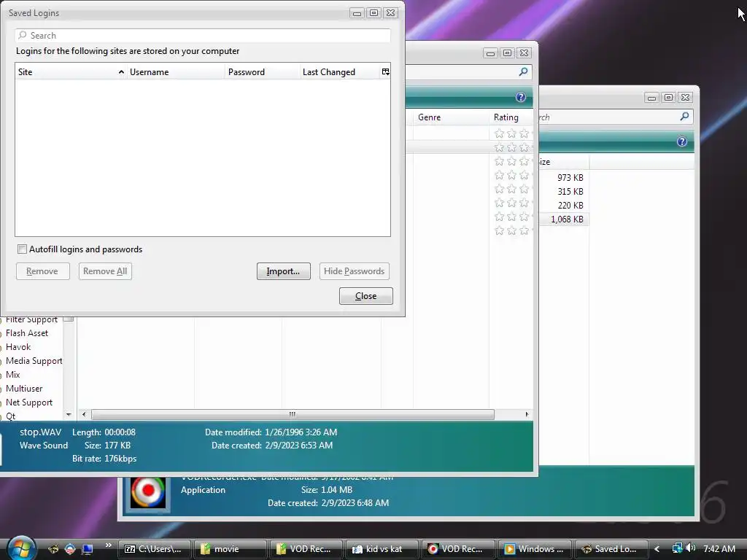Open help in the middle Explorer window

coord(521,97)
